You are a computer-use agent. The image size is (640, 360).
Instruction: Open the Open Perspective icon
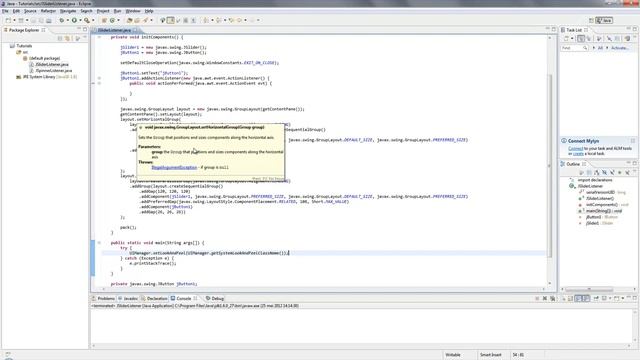591,20
